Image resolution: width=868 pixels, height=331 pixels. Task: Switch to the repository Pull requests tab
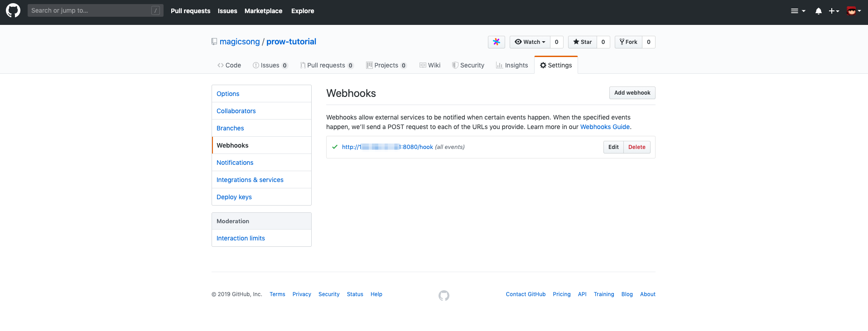tap(327, 65)
